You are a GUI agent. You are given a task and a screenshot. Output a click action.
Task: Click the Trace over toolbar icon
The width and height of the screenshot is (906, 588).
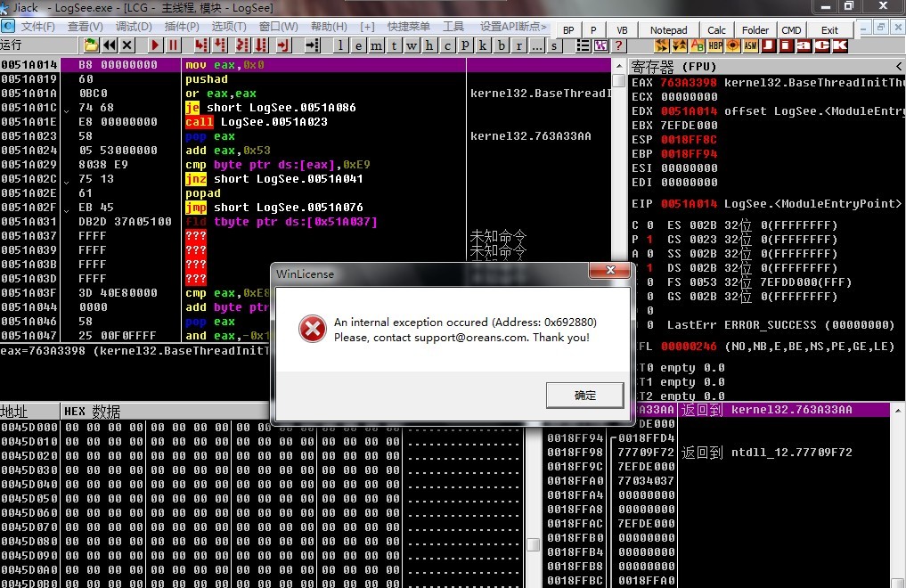click(262, 45)
